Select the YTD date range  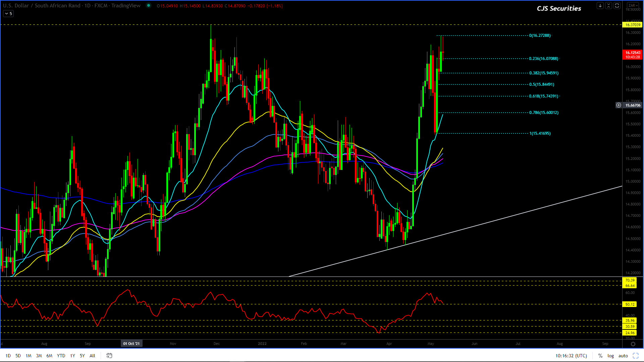coord(61,356)
